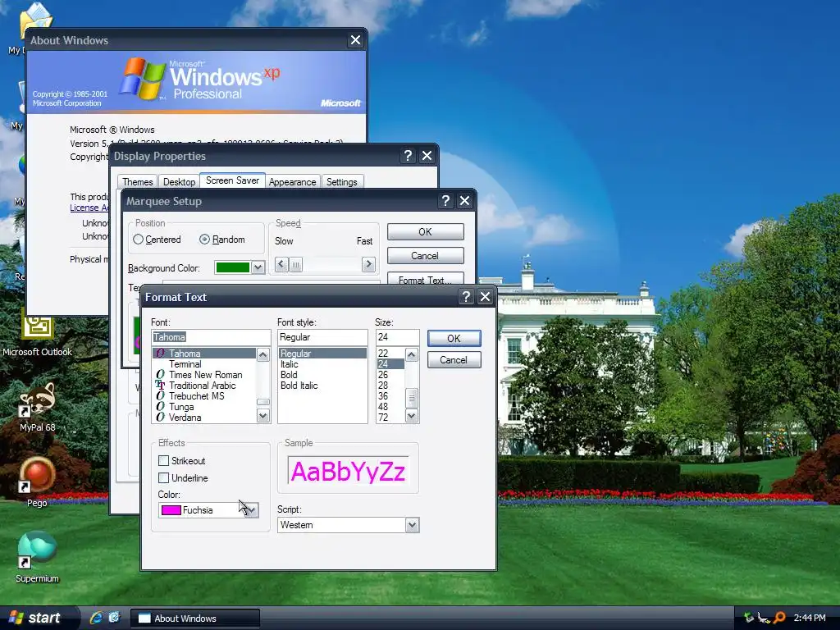Select Times New Roman font

pos(205,375)
